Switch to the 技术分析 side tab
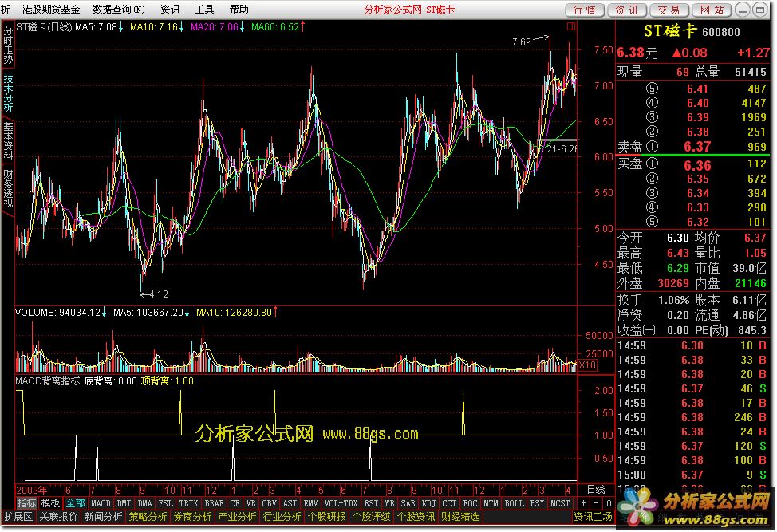The image size is (777, 532). pos(8,93)
